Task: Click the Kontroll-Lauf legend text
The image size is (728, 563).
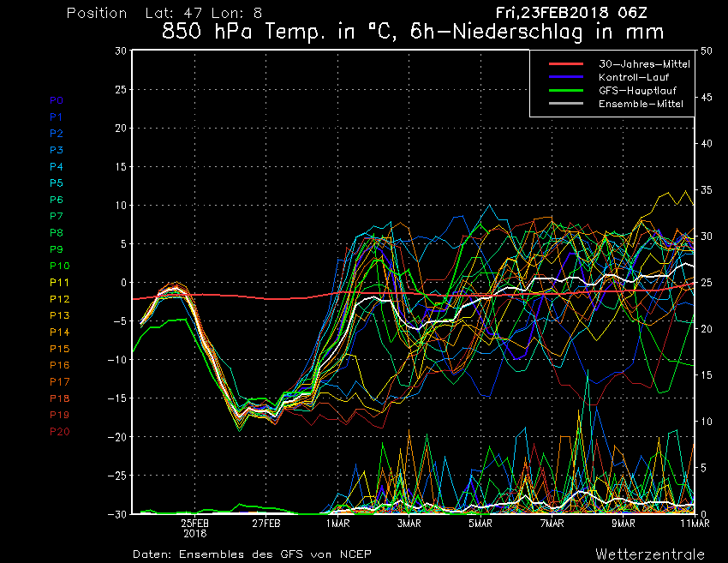Action: click(x=634, y=77)
